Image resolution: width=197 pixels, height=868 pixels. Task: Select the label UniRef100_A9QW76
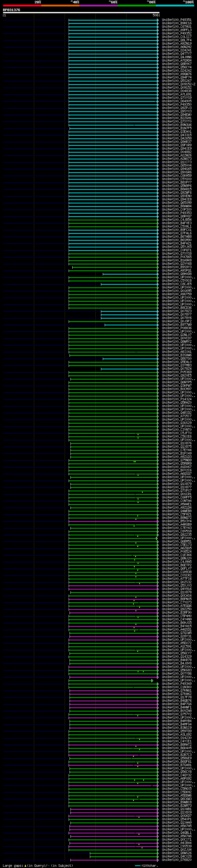(176, 74)
